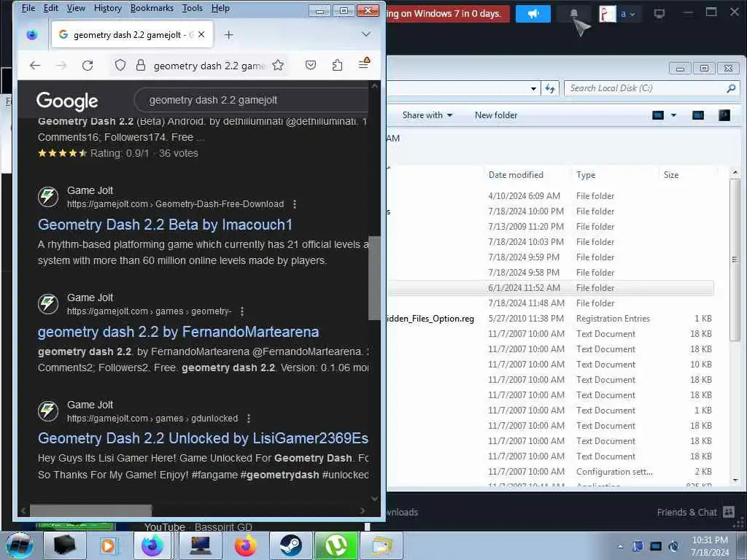Open the Bookmarks menu in Firefox
The height and width of the screenshot is (560, 747).
tap(152, 8)
